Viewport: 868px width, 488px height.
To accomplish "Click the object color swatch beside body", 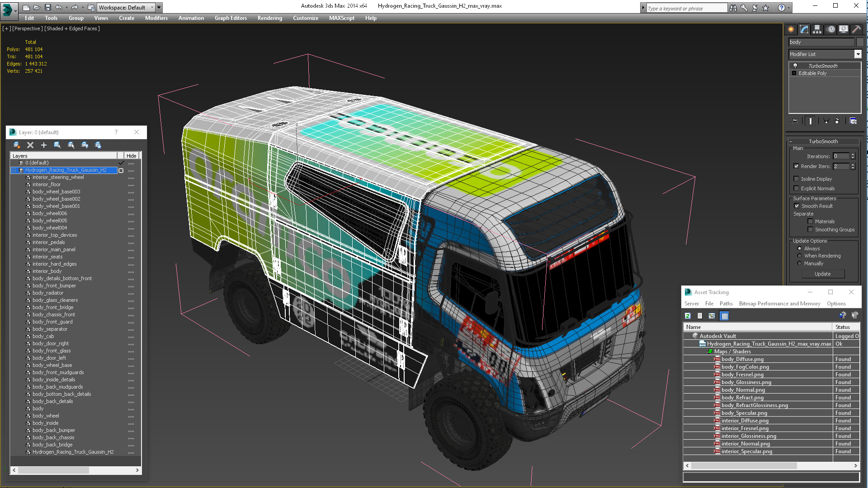I will (860, 42).
